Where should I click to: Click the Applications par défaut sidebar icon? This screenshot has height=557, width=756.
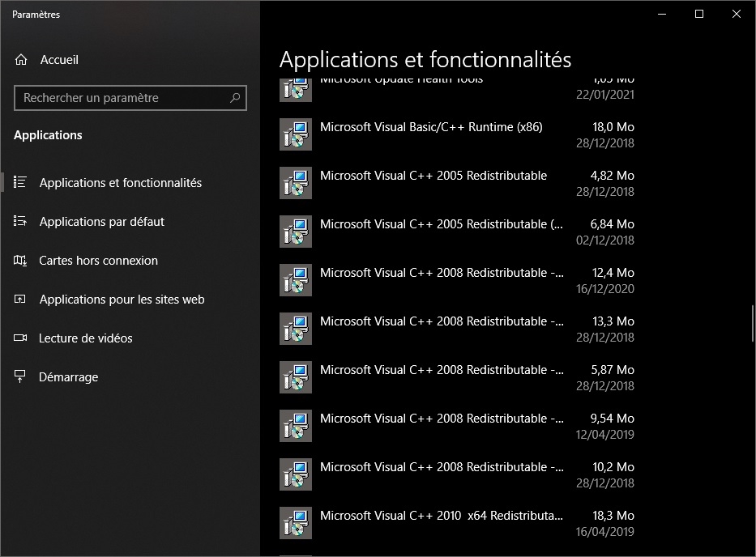tap(20, 222)
